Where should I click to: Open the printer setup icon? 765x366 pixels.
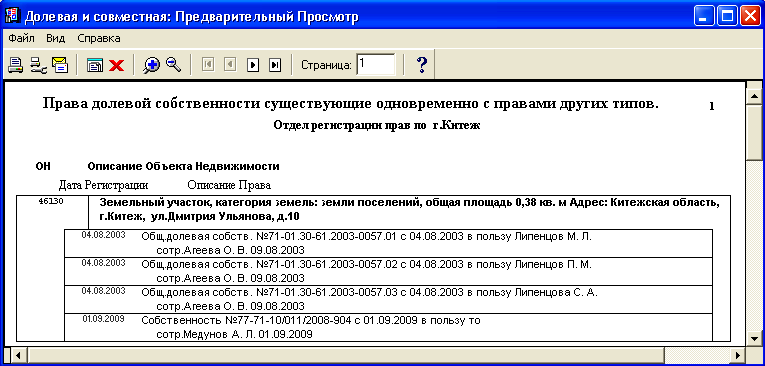38,65
